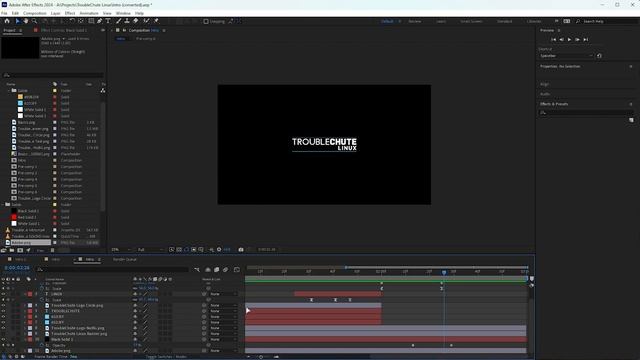640x360 pixels.
Task: Create a new composition from Project panel
Action: tap(20, 250)
